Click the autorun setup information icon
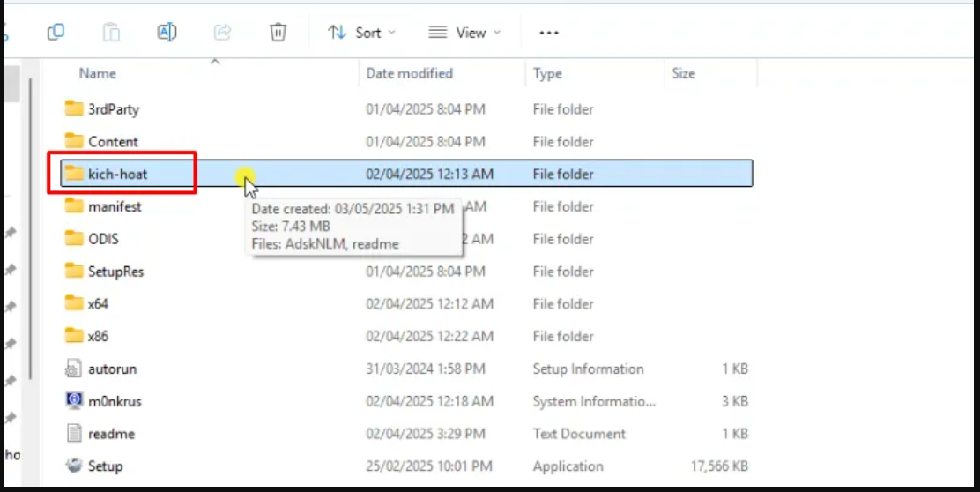Viewport: 980px width, 492px height. point(75,369)
